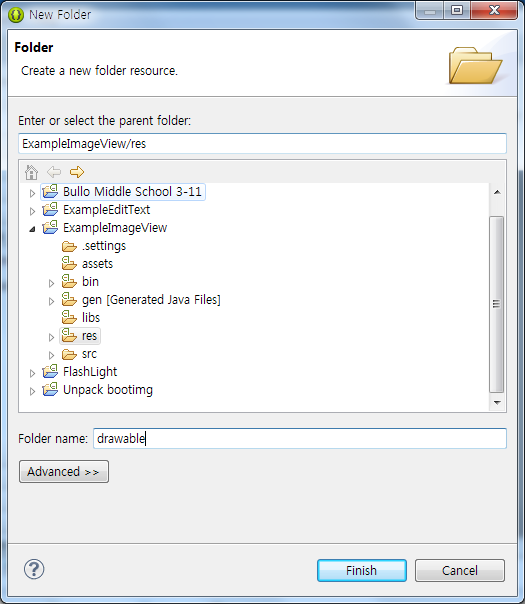Select the libs folder
Viewport: 525px width, 604px height.
pyautogui.click(x=81, y=317)
